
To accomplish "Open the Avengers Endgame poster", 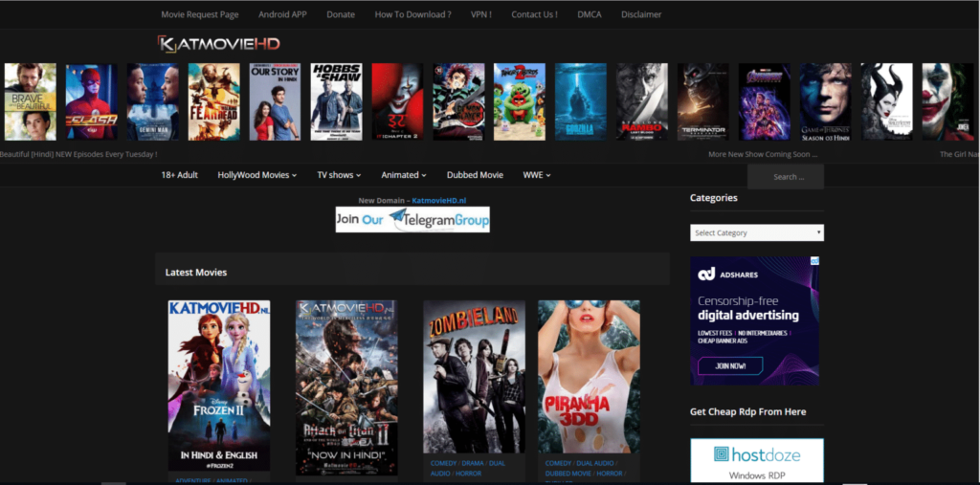I will point(765,101).
